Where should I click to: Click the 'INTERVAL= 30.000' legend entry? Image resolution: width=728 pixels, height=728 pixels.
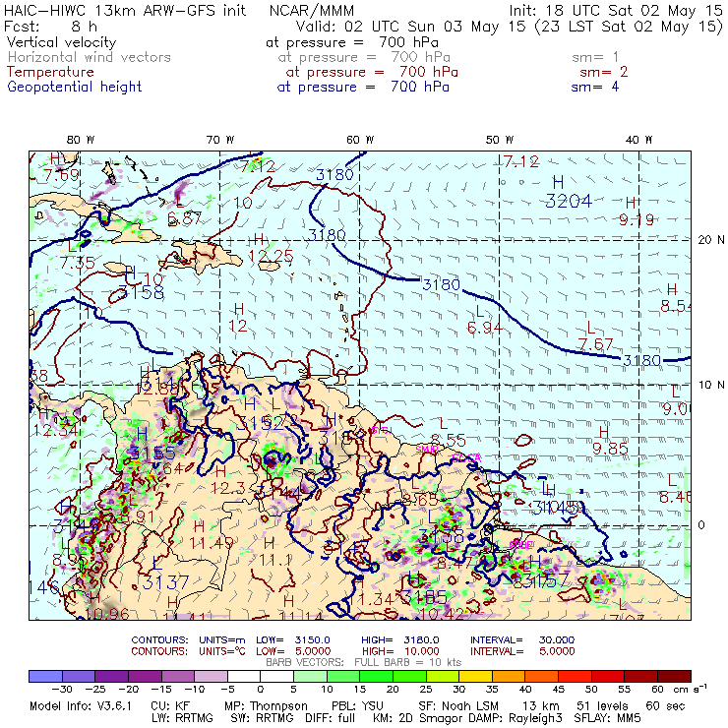click(x=522, y=640)
